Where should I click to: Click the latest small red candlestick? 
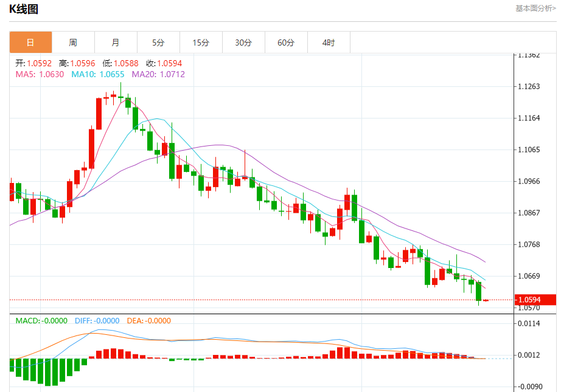(486, 300)
